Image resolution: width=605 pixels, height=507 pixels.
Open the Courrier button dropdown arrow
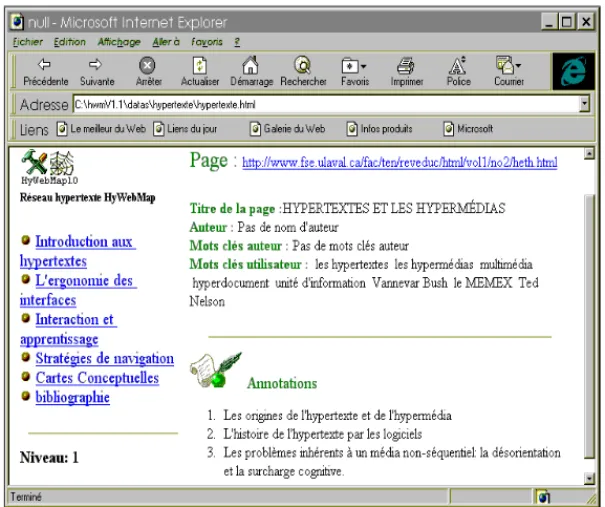(518, 66)
